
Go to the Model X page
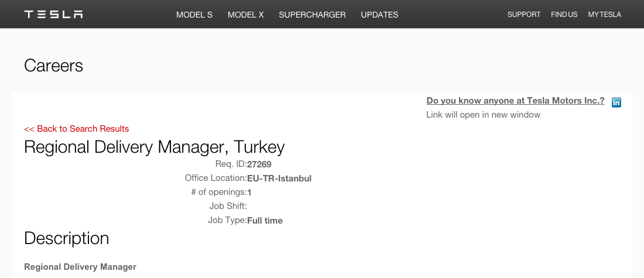245,15
